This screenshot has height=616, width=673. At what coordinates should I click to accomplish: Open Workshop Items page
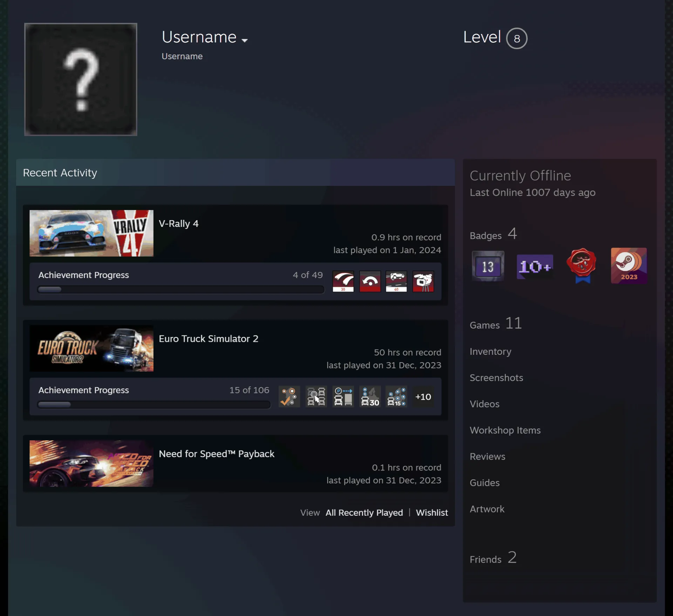click(x=505, y=430)
